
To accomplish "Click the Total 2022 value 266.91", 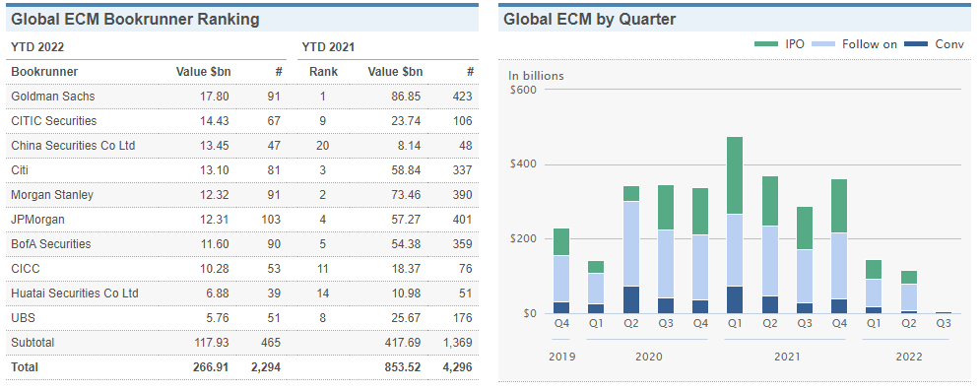I will coord(211,367).
